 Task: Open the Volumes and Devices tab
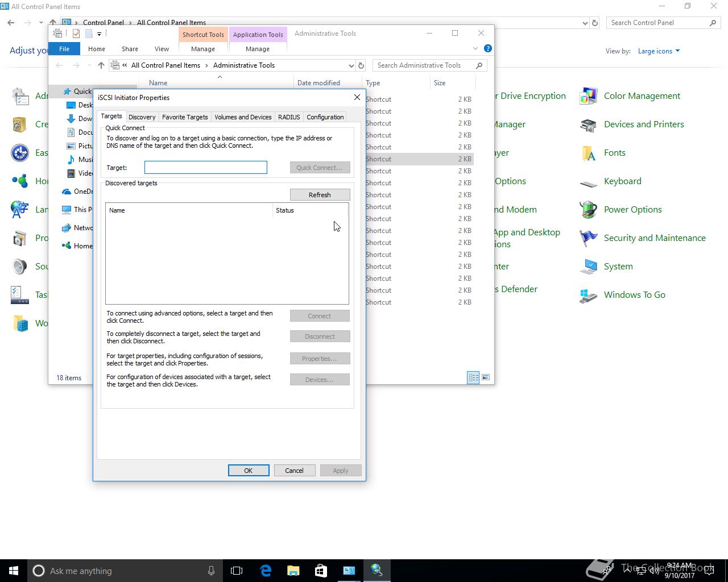(x=243, y=117)
